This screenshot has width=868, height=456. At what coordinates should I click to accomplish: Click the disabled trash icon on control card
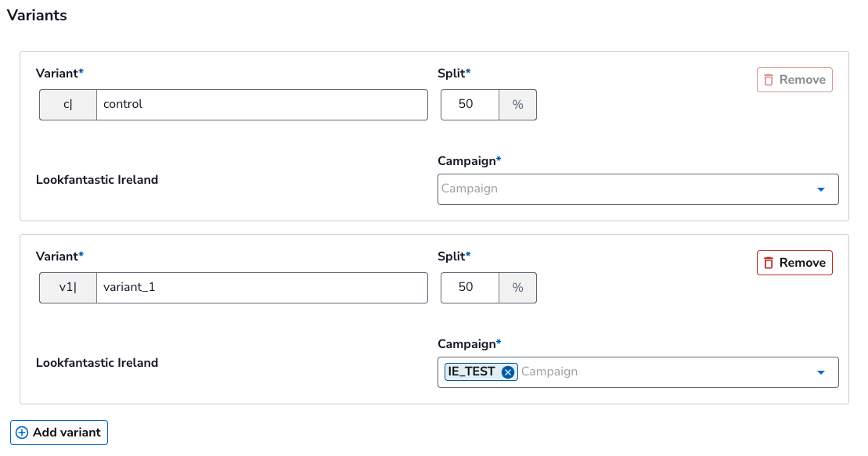(x=769, y=80)
